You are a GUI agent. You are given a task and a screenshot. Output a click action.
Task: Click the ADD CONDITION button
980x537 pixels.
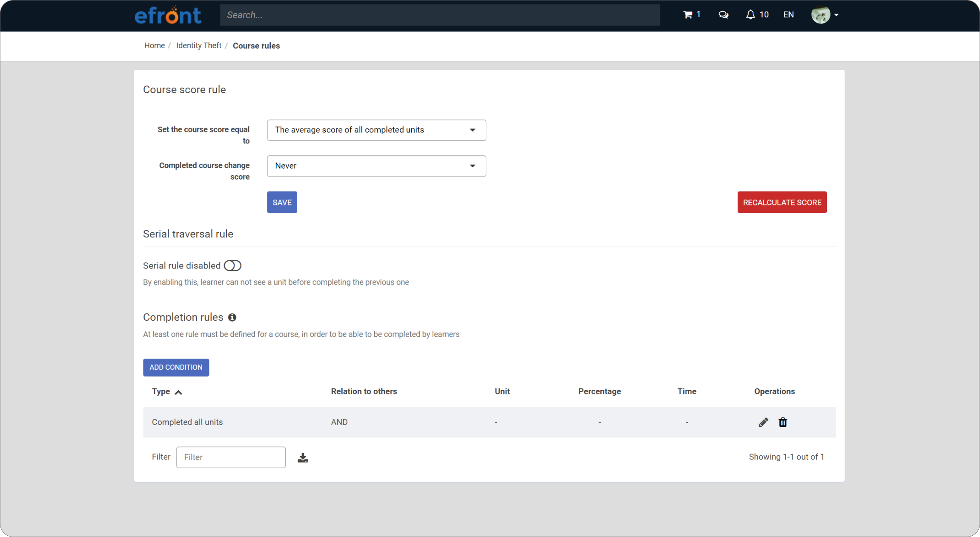coord(176,367)
